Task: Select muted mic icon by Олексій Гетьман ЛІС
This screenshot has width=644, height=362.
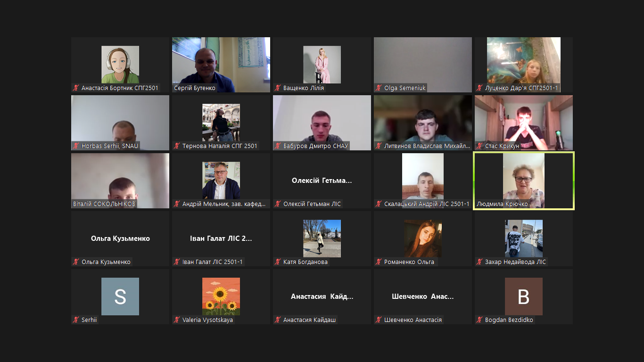Action: point(278,204)
